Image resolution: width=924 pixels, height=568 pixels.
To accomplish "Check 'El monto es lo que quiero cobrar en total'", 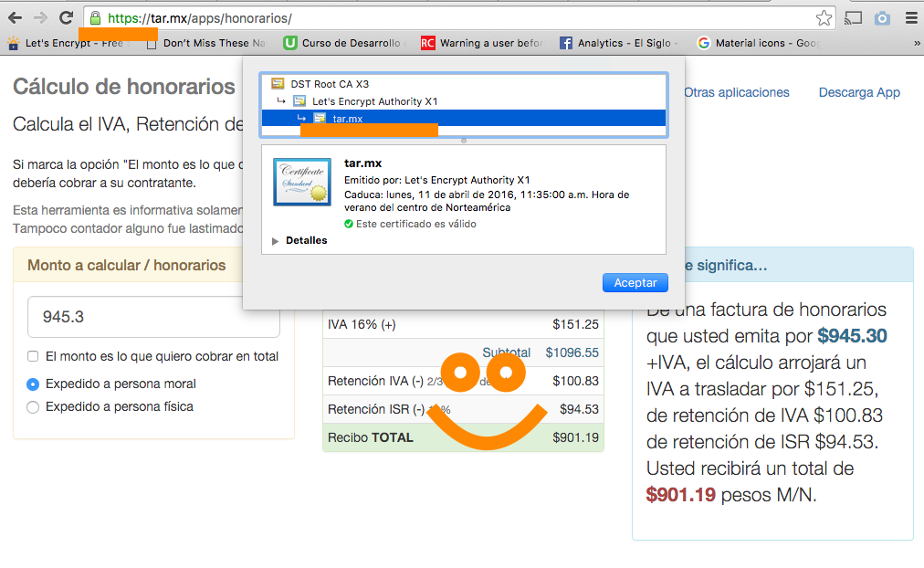I will 33,356.
